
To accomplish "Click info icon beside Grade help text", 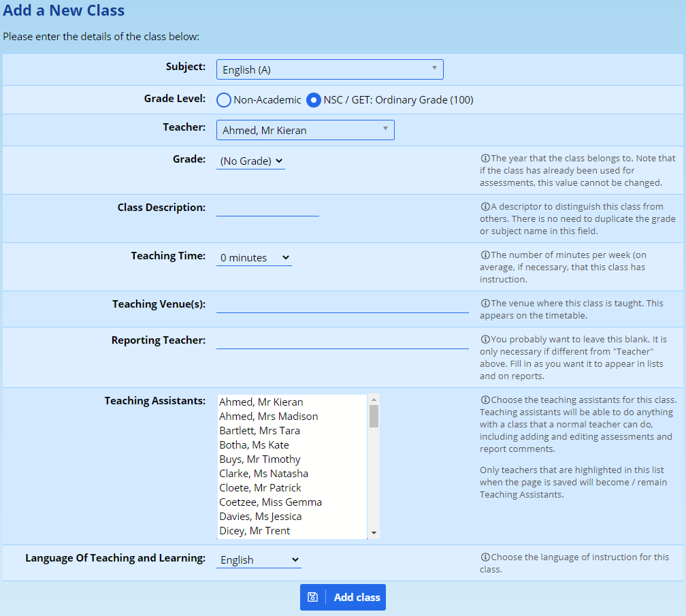I will 485,159.
